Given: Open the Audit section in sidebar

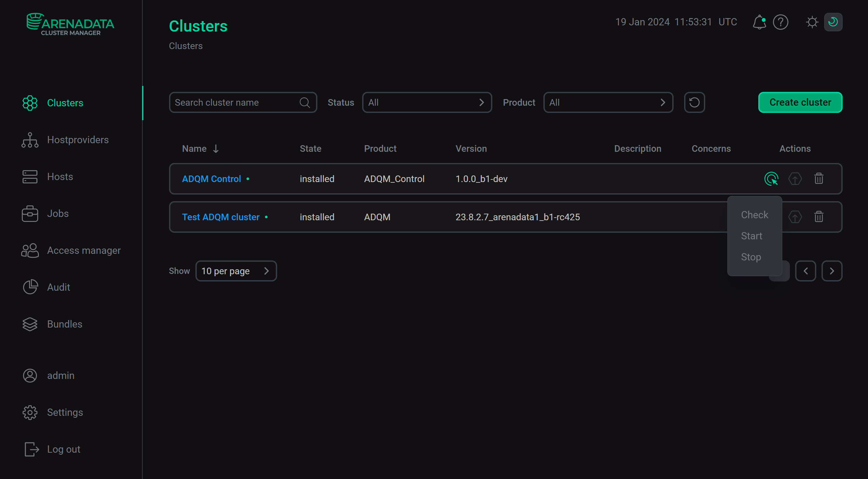Looking at the screenshot, I should click(x=58, y=287).
